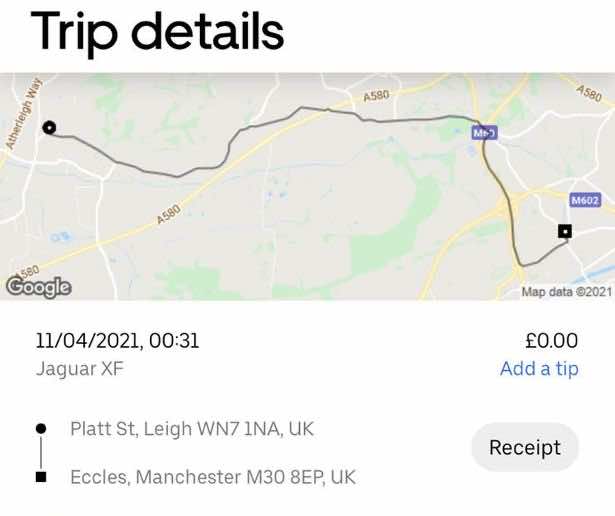Click the line connecting pickup and drop-off icons
The height and width of the screenshot is (516, 615).
pos(41,452)
